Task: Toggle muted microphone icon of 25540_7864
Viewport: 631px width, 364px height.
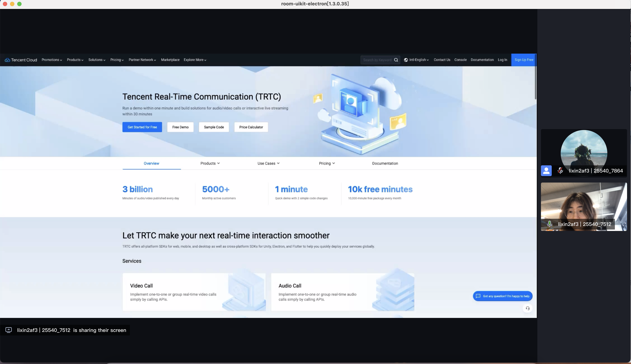Action: [x=560, y=171]
